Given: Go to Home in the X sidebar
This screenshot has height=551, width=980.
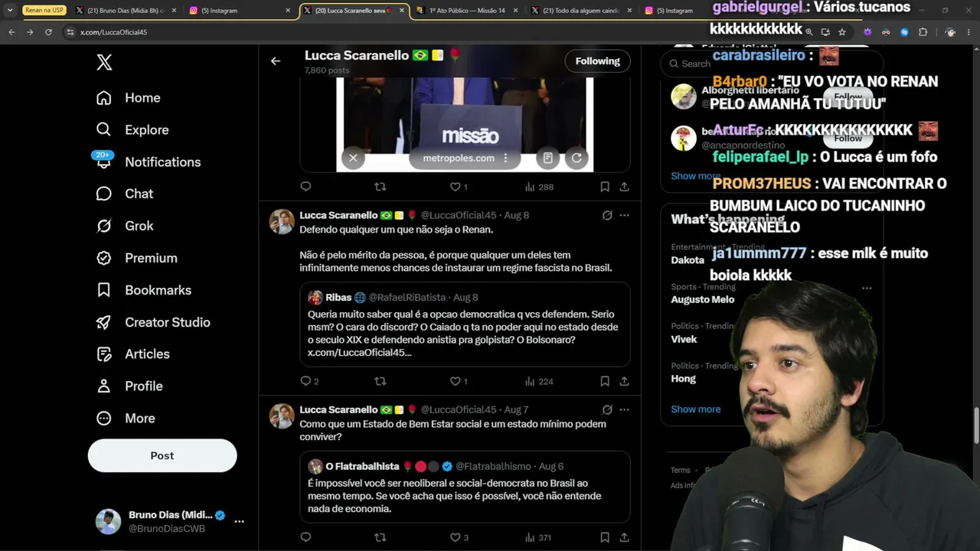Looking at the screenshot, I should coord(128,98).
